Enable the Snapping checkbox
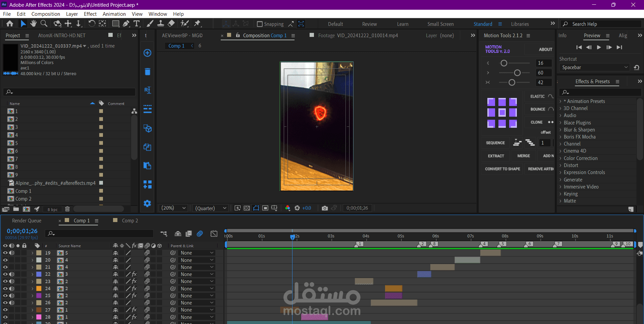The image size is (644, 324). pyautogui.click(x=260, y=24)
